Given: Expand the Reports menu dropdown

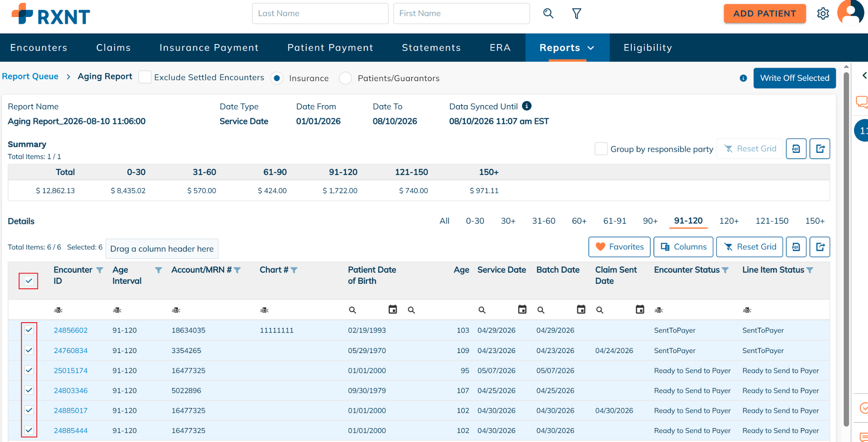Looking at the screenshot, I should (567, 47).
